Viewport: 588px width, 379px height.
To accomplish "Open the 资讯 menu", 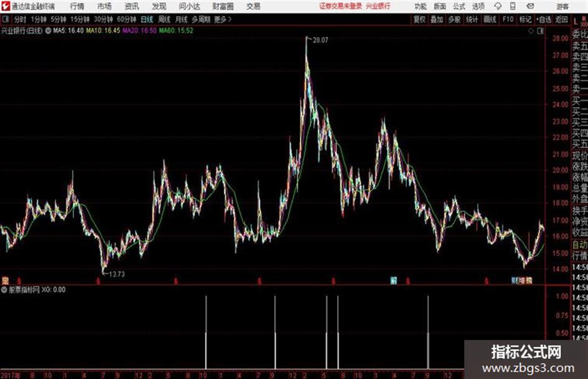I will pos(132,6).
